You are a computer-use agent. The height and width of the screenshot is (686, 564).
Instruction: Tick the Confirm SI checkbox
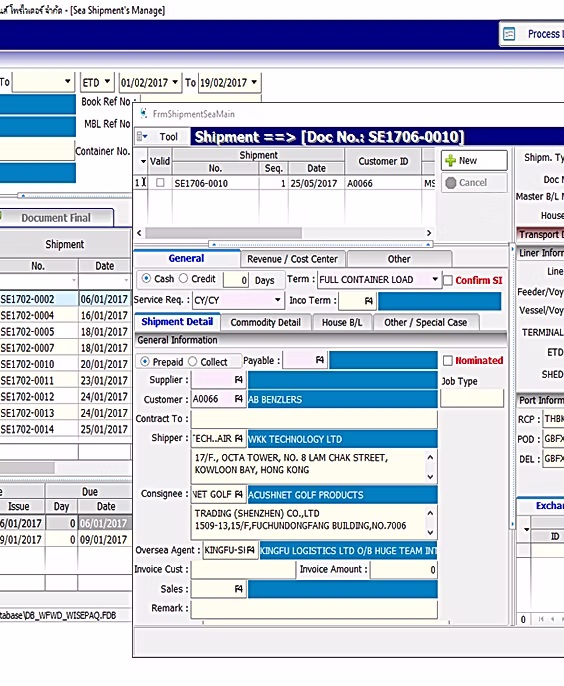tap(448, 280)
